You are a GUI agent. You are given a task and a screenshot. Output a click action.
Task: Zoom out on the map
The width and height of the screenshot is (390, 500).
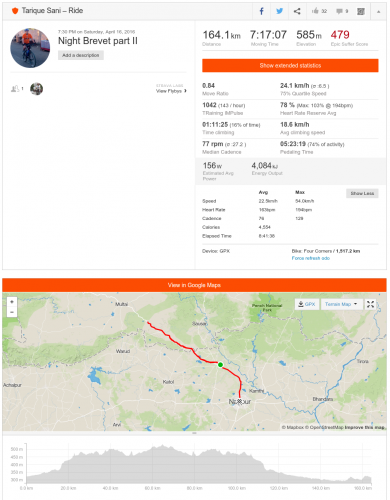pyautogui.click(x=12, y=312)
